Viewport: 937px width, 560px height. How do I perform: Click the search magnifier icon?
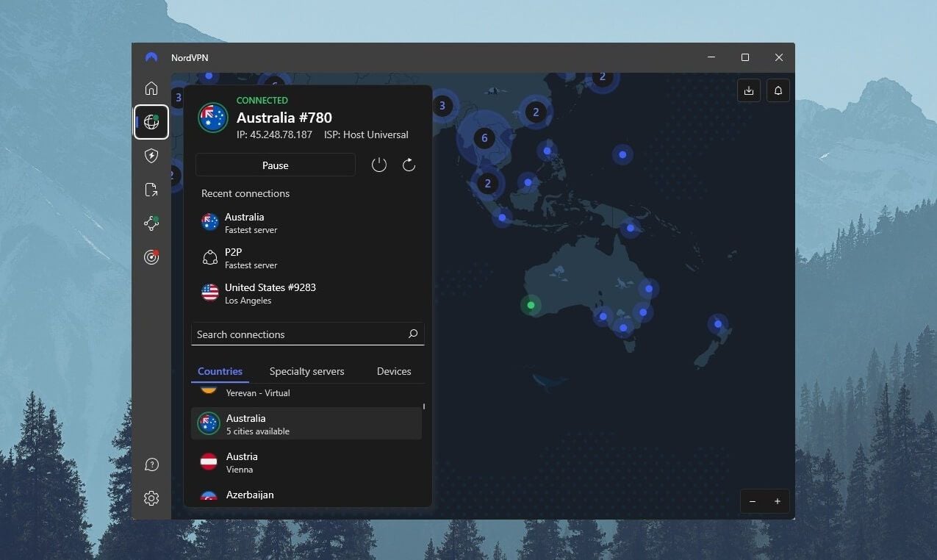coord(413,334)
